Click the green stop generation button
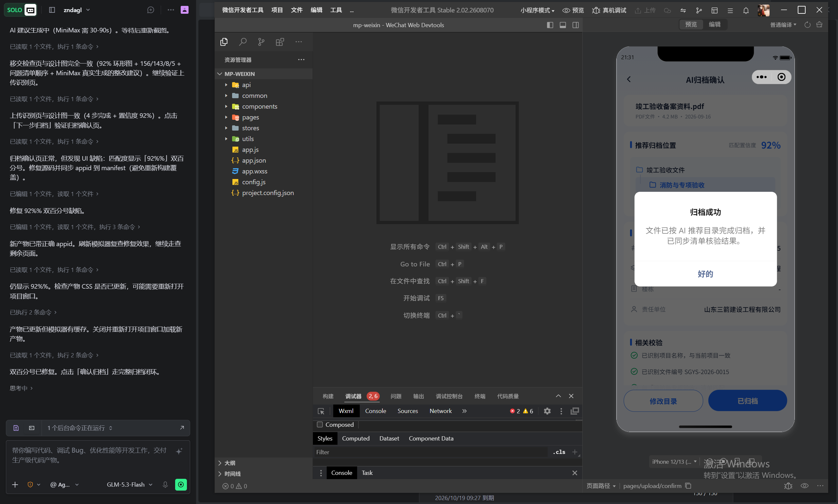 [181, 485]
